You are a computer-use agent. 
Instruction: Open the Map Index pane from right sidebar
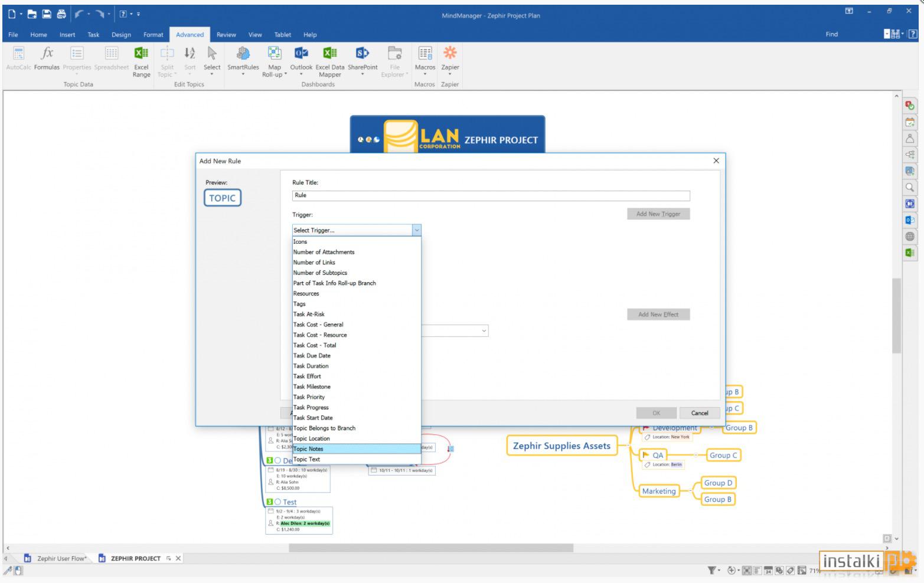tap(910, 106)
